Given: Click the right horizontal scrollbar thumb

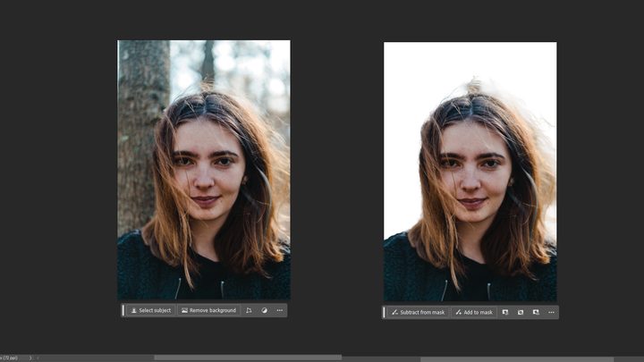Looking at the screenshot, I should pyautogui.click(x=517, y=359).
